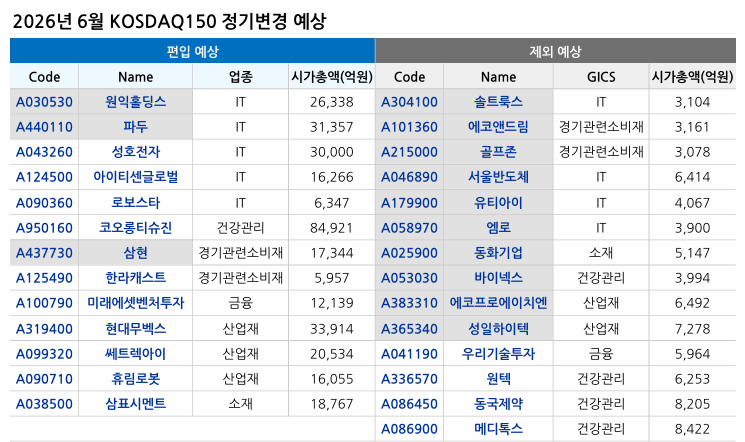
Task: Click 건강관리 sector cell for 코오롱티슈진
Action: (x=240, y=228)
